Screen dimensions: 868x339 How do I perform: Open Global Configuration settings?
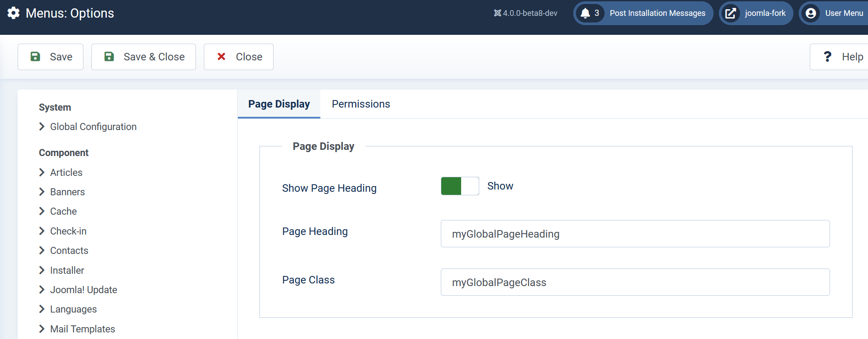93,127
